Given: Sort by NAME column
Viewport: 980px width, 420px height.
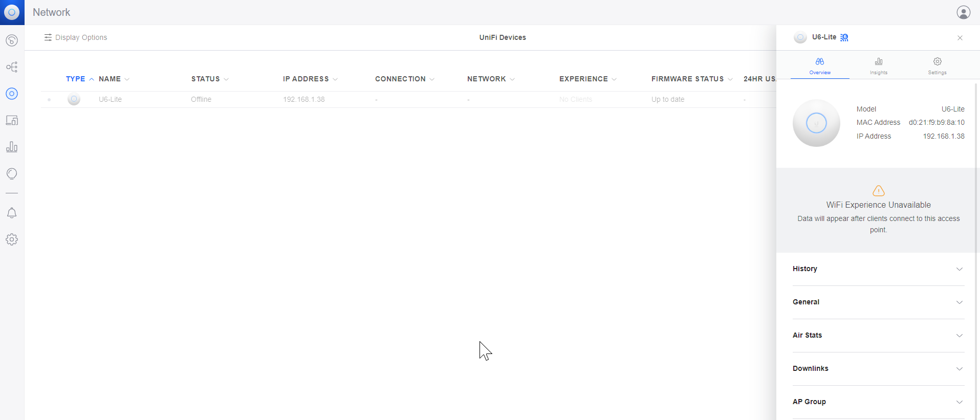Looking at the screenshot, I should click(x=114, y=79).
